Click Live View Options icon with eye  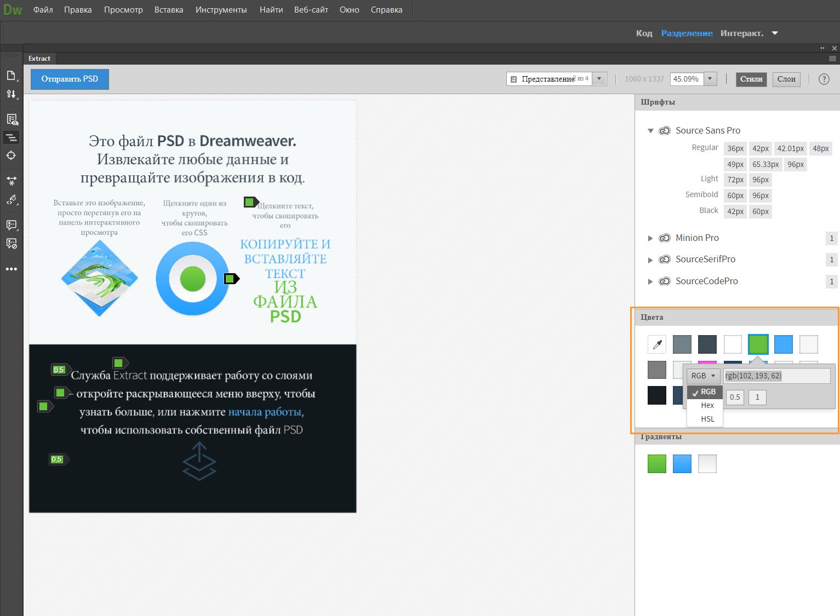pyautogui.click(x=11, y=119)
